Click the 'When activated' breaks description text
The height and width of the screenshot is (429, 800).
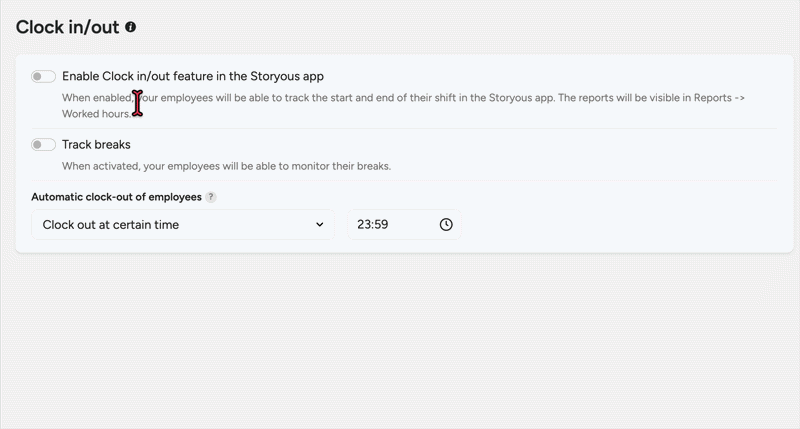point(100,166)
